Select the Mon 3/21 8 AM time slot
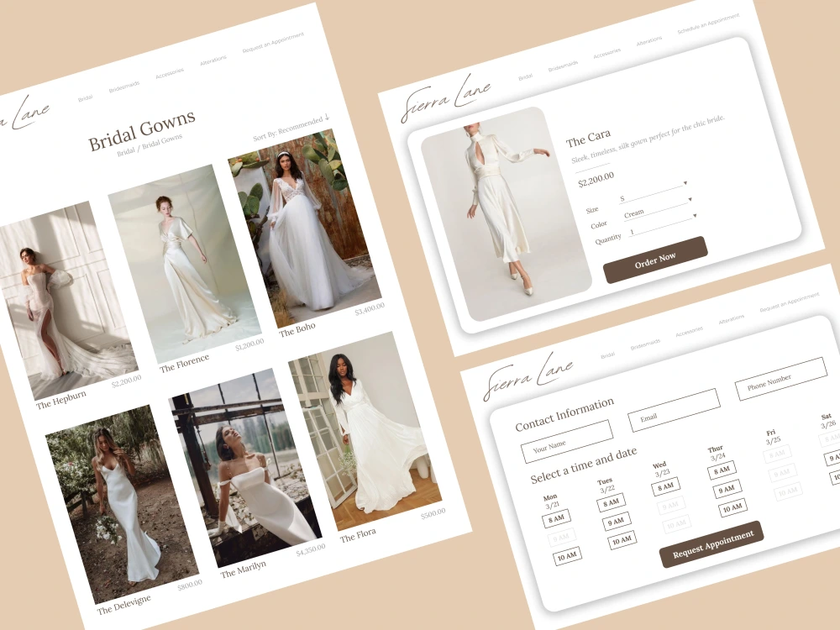 (x=556, y=518)
